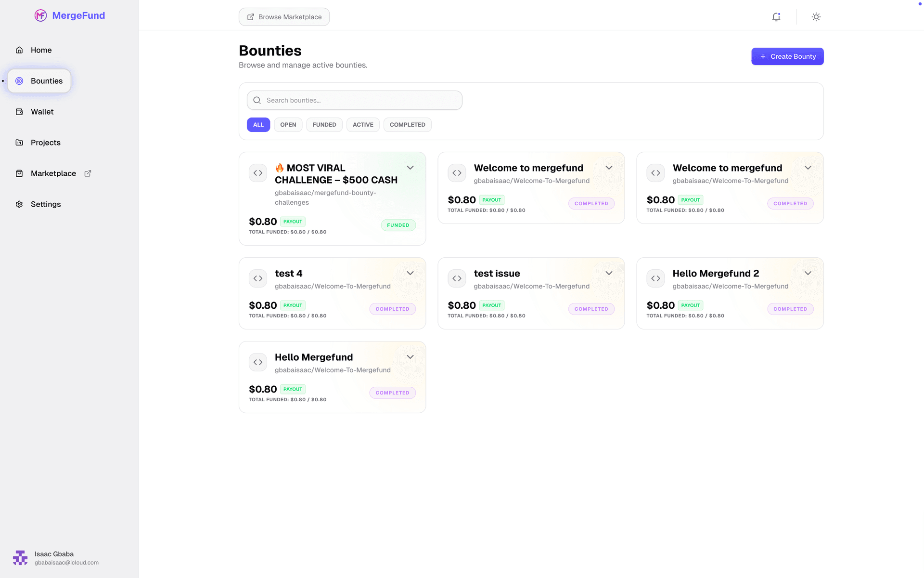
Task: Select the Projects sidebar icon
Action: point(19,142)
